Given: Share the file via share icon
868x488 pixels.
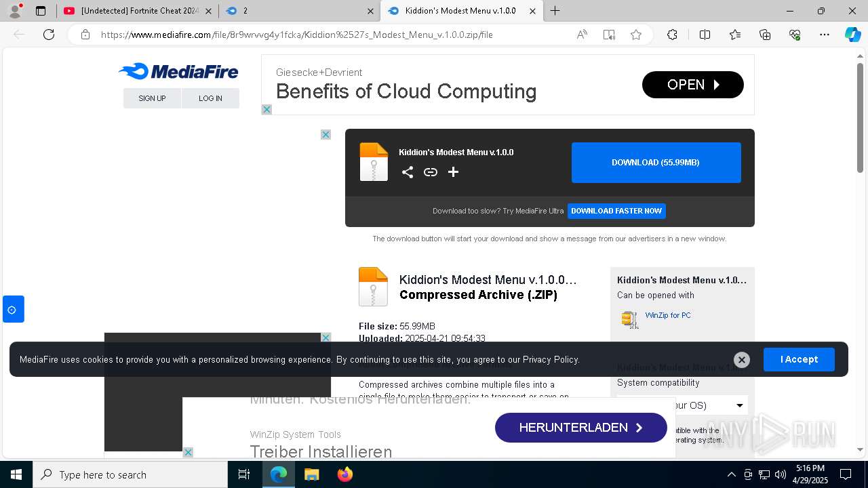Looking at the screenshot, I should [408, 172].
